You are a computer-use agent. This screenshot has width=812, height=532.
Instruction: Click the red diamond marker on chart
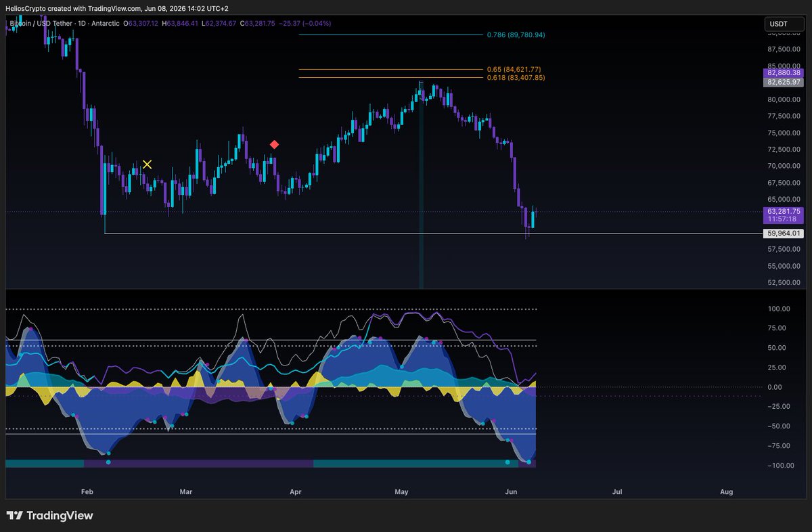[x=274, y=144]
